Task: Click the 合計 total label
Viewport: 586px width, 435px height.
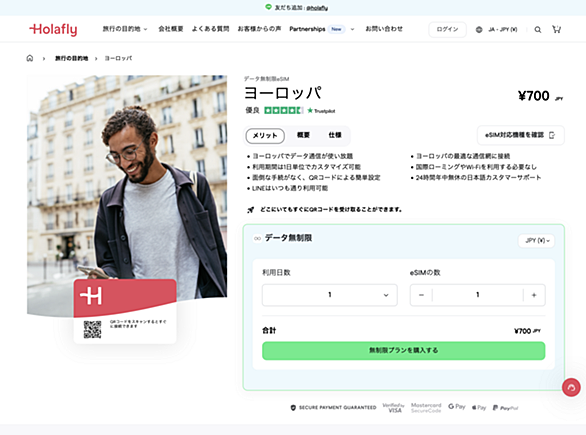Action: pyautogui.click(x=269, y=330)
